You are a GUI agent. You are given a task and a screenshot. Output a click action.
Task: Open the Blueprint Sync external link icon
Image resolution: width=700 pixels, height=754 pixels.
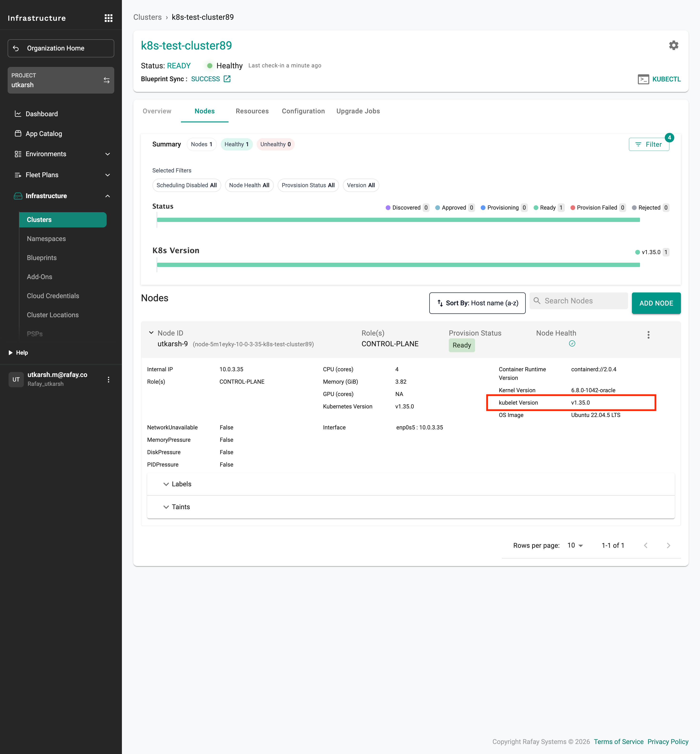pyautogui.click(x=227, y=79)
